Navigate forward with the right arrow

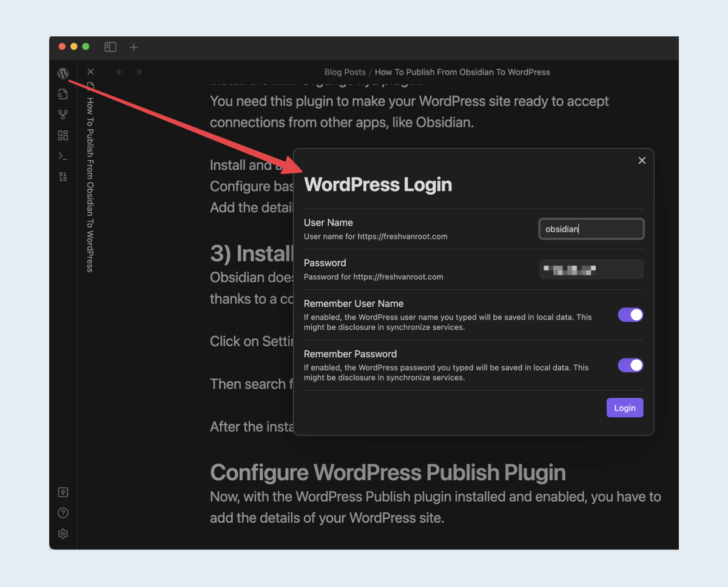click(x=138, y=72)
